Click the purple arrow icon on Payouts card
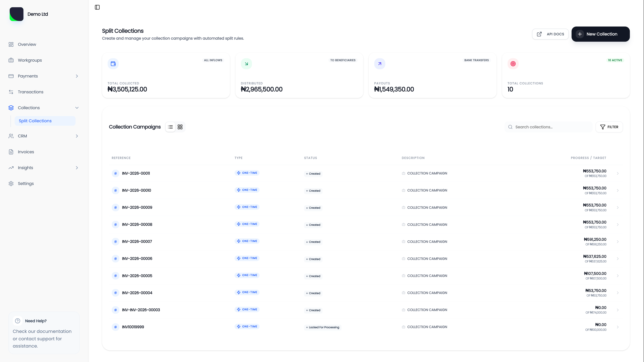Viewport: 644px width, 362px height. (379, 64)
